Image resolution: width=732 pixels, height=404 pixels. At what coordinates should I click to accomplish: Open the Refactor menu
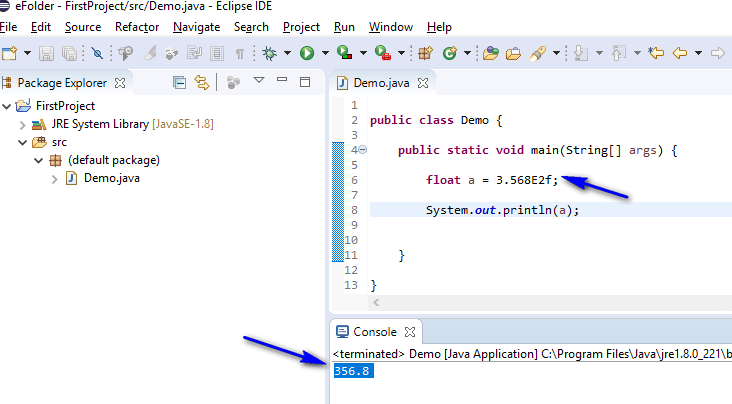(137, 27)
